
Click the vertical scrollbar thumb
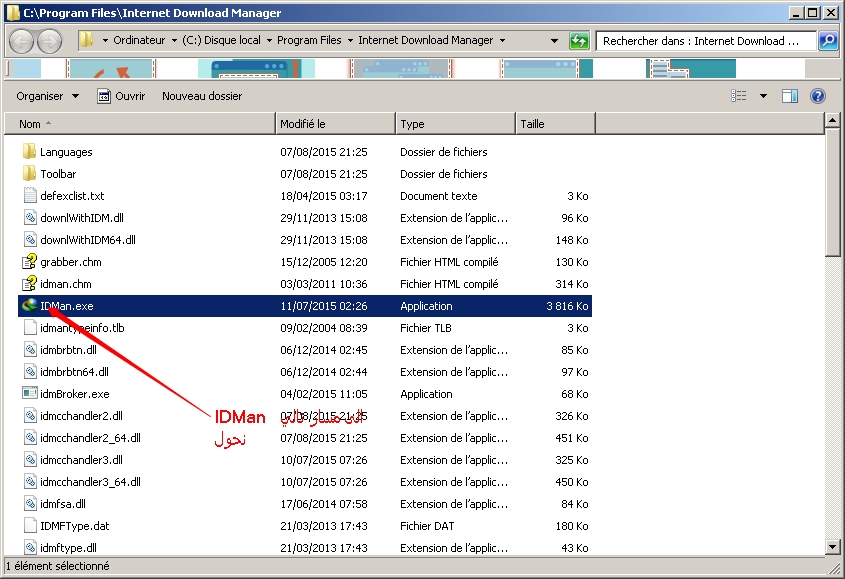click(x=832, y=192)
